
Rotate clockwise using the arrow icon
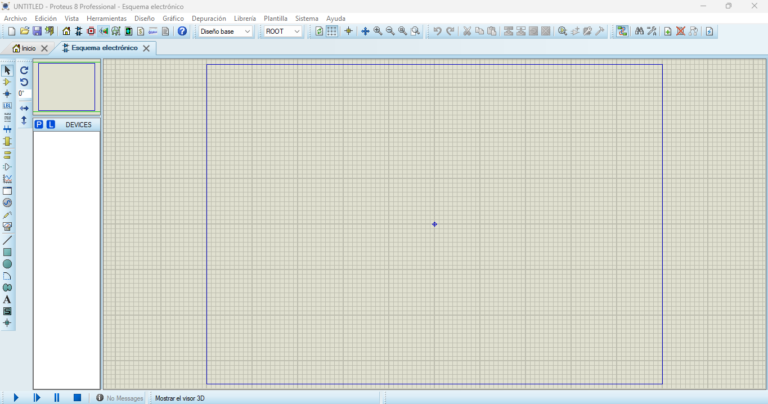pos(24,71)
